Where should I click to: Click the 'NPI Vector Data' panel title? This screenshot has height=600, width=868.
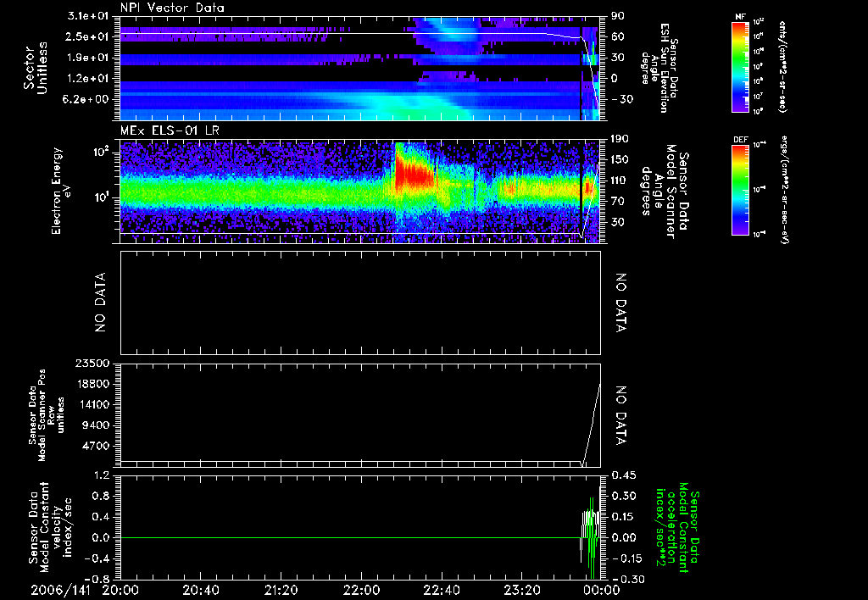172,8
